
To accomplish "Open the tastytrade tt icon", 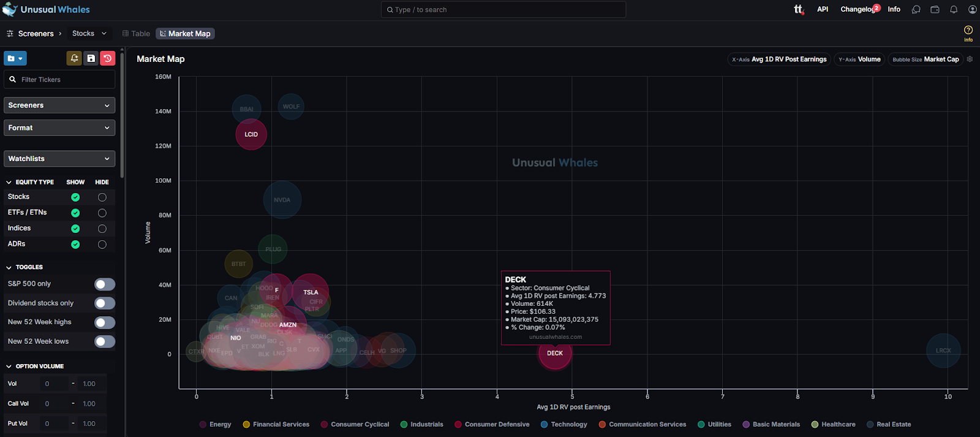I will [x=799, y=9].
